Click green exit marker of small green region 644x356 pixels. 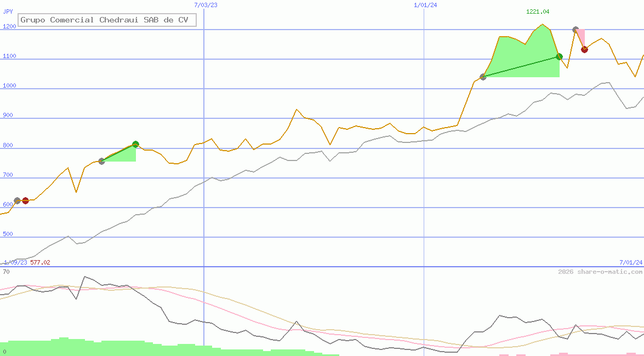click(135, 145)
